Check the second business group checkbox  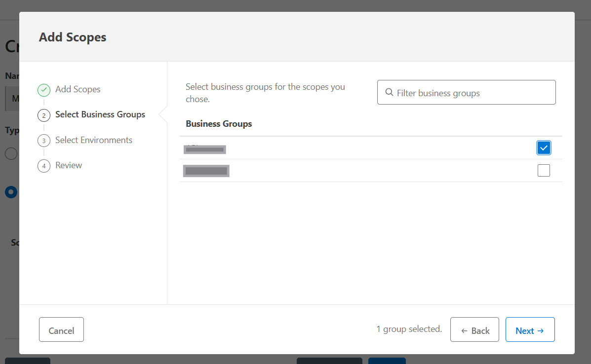pyautogui.click(x=544, y=171)
